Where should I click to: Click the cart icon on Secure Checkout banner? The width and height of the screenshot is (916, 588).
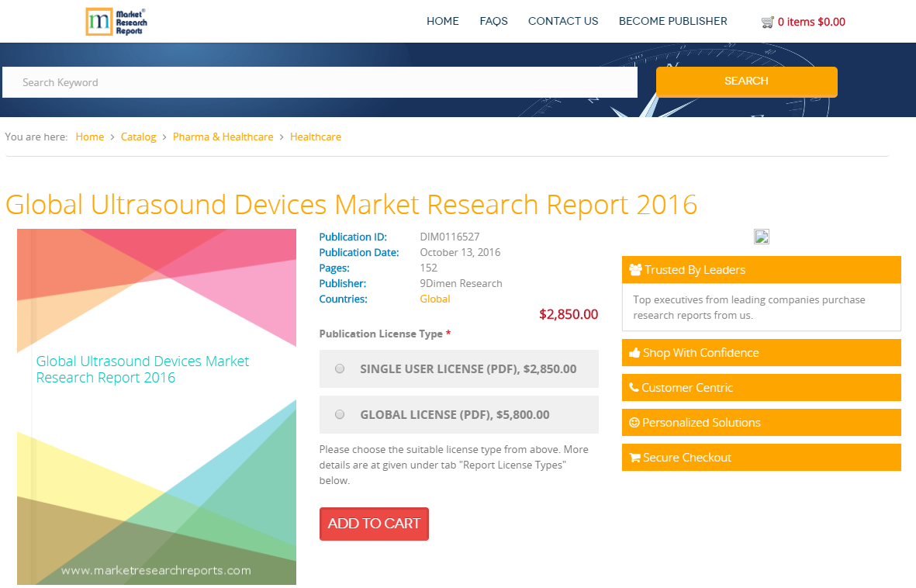point(636,457)
